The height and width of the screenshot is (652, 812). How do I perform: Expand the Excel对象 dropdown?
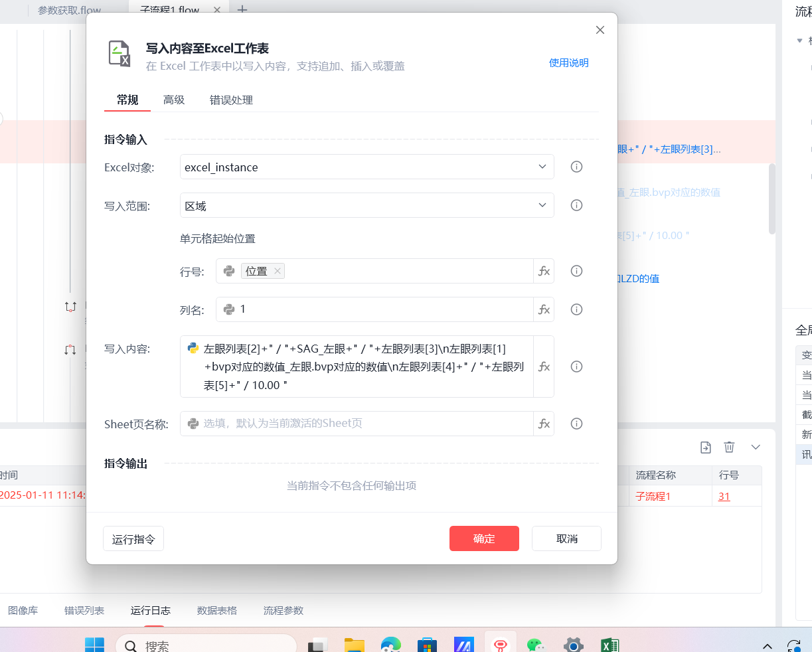[366, 167]
